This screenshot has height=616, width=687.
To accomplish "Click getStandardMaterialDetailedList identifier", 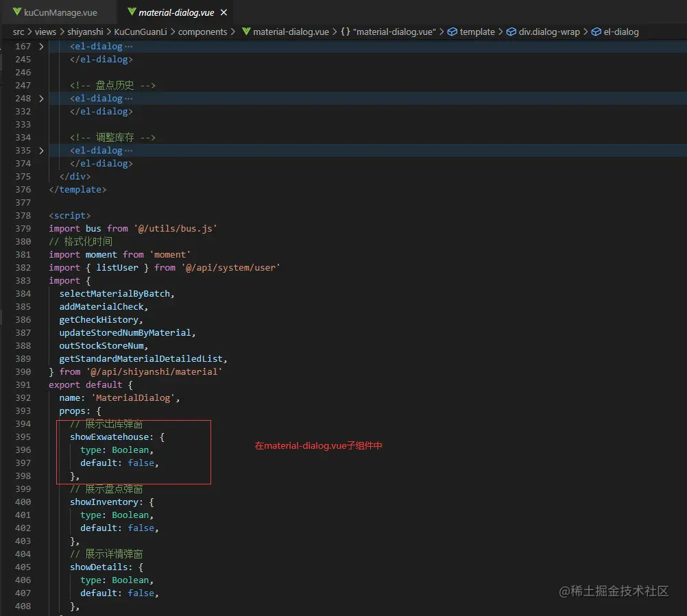I will point(141,359).
